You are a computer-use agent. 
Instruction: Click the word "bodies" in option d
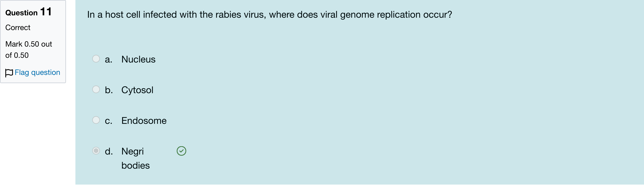(136, 166)
